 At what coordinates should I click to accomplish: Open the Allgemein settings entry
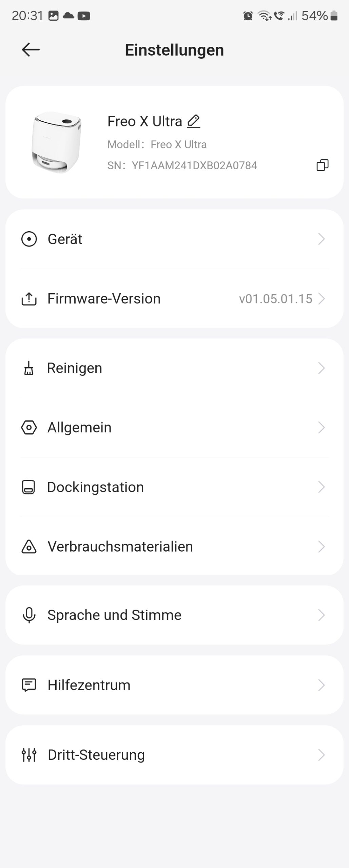pos(174,428)
